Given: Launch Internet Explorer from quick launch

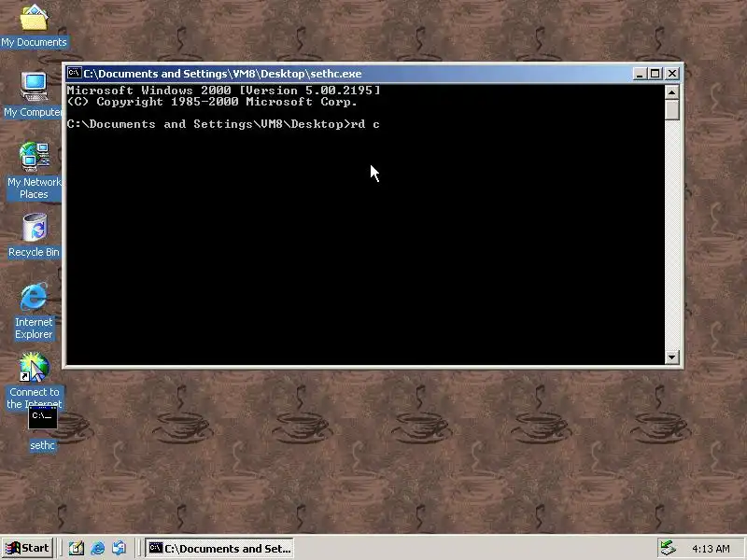Looking at the screenshot, I should (98, 548).
